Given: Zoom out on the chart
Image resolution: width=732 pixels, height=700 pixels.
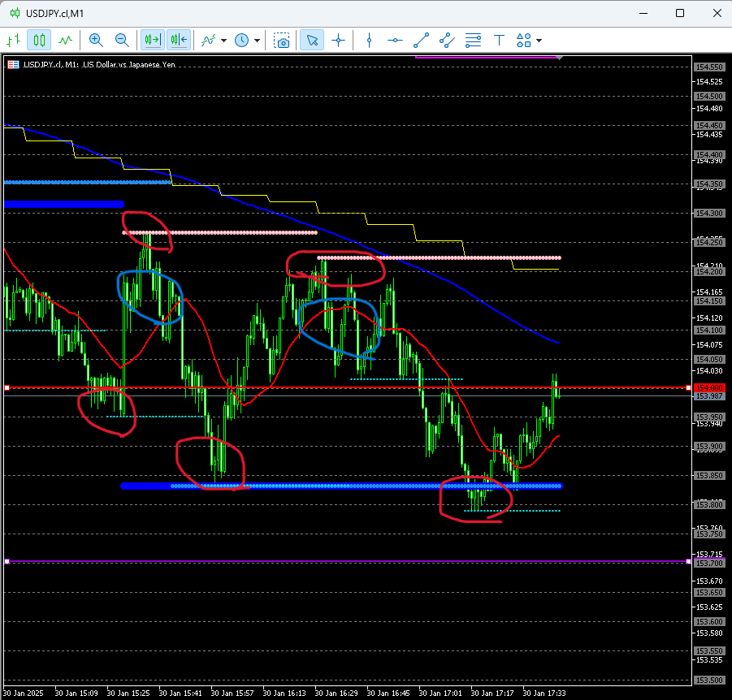Looking at the screenshot, I should (122, 40).
